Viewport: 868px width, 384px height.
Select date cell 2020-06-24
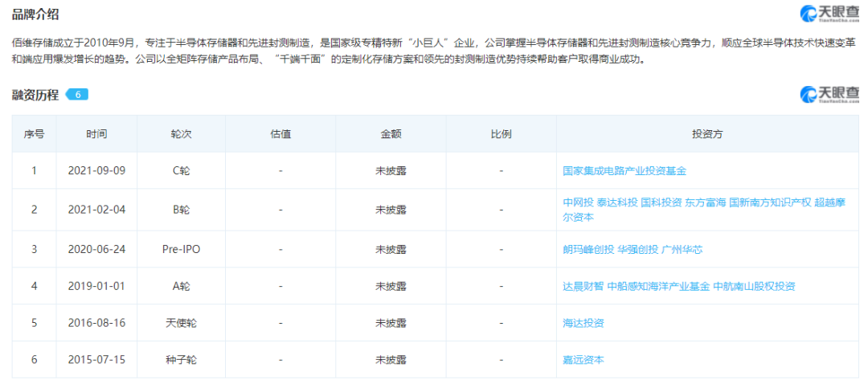point(96,250)
